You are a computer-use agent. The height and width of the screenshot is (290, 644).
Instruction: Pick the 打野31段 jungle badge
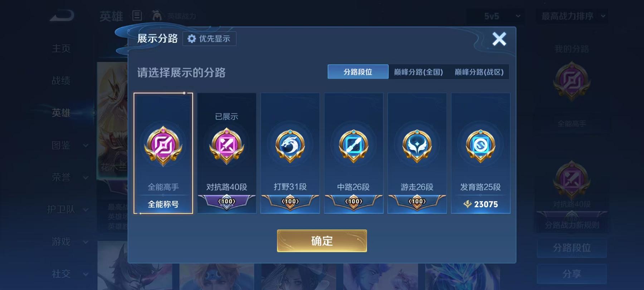click(290, 153)
